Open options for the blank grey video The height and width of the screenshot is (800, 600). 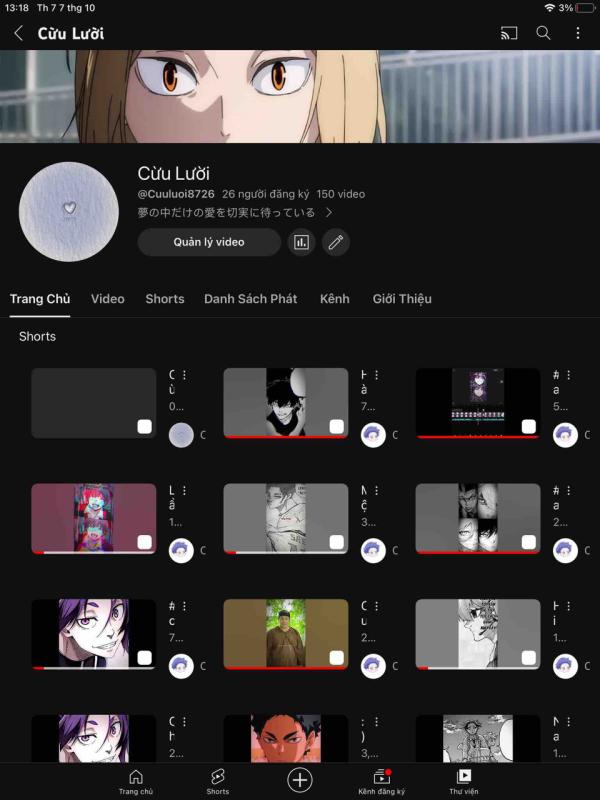184,375
